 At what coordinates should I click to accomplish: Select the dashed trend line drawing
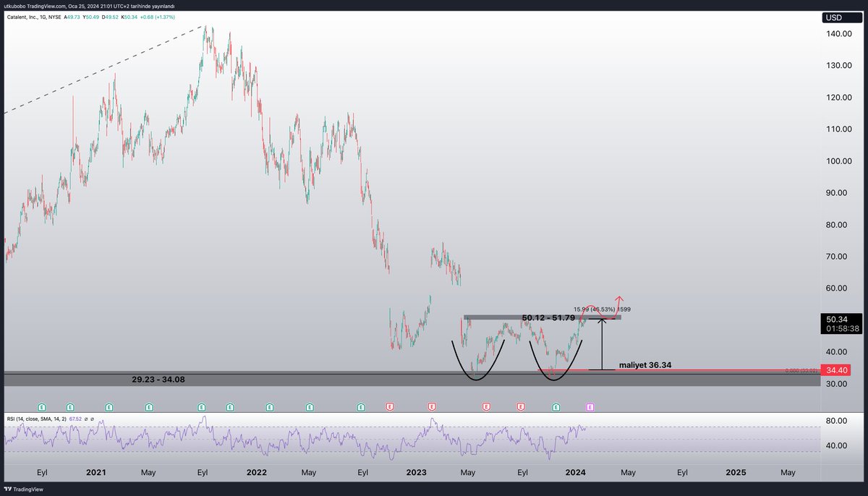coord(105,69)
